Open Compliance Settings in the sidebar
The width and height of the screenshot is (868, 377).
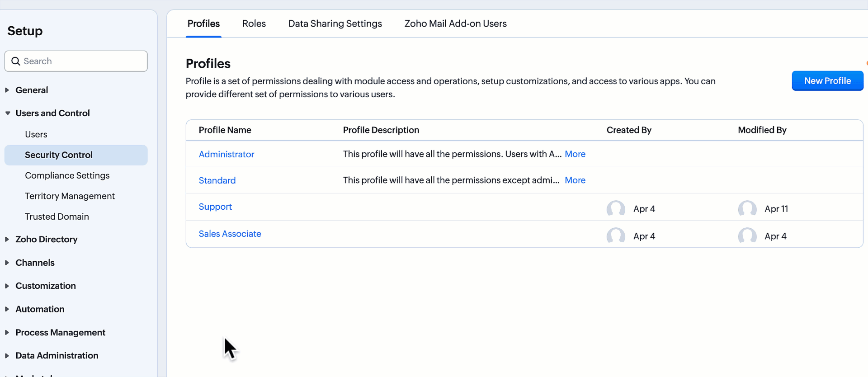point(67,175)
